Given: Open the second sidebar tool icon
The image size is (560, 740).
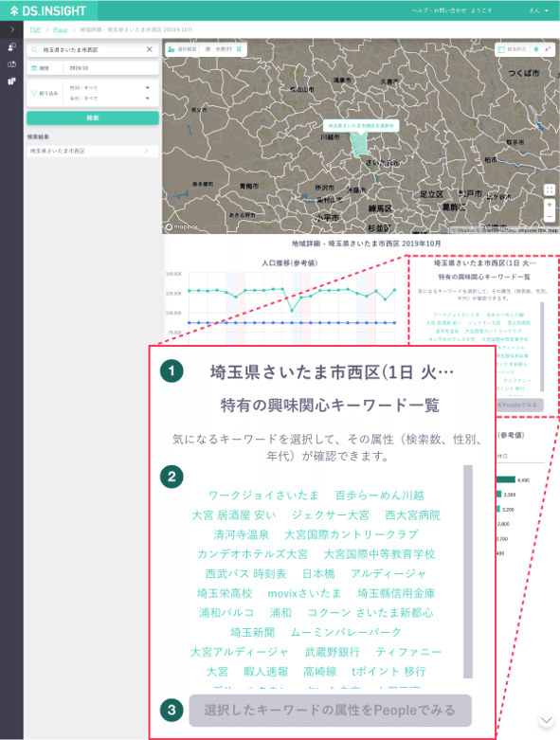Looking at the screenshot, I should coord(11,63).
